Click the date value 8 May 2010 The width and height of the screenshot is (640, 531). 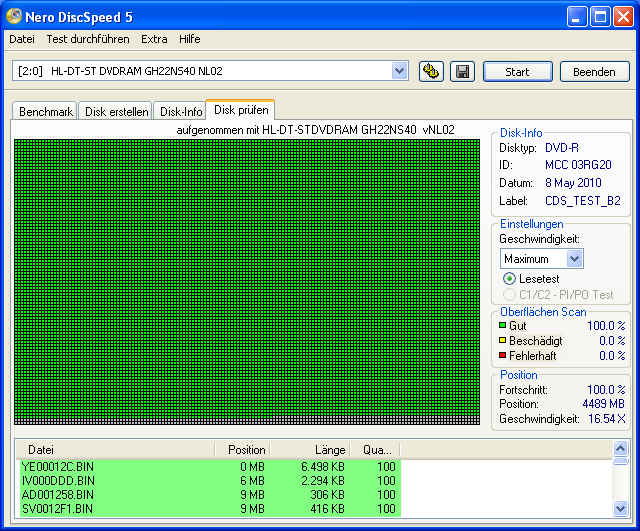click(x=573, y=183)
